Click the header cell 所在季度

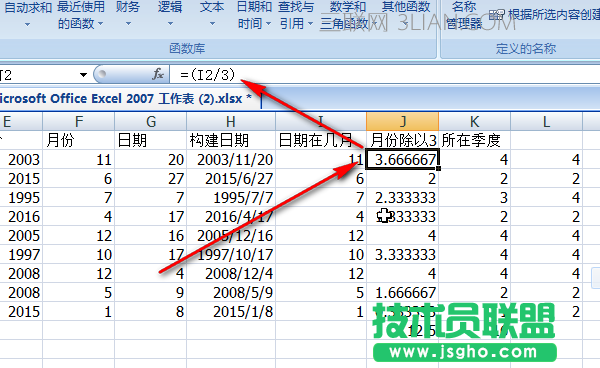474,140
